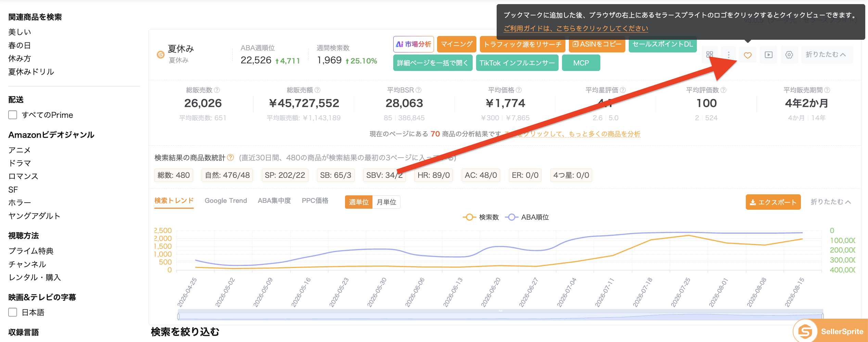Select the 夏休みドリル related search
Screen dimensions: 868x342
tap(31, 72)
